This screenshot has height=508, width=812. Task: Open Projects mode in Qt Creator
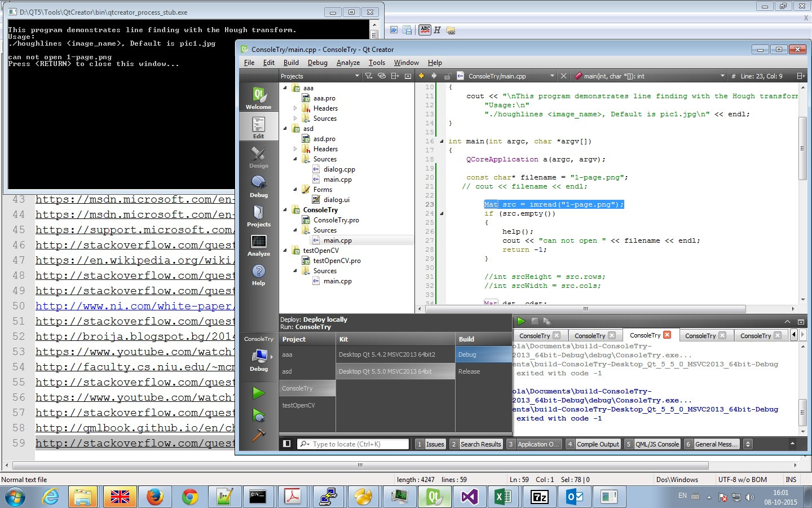click(x=259, y=215)
